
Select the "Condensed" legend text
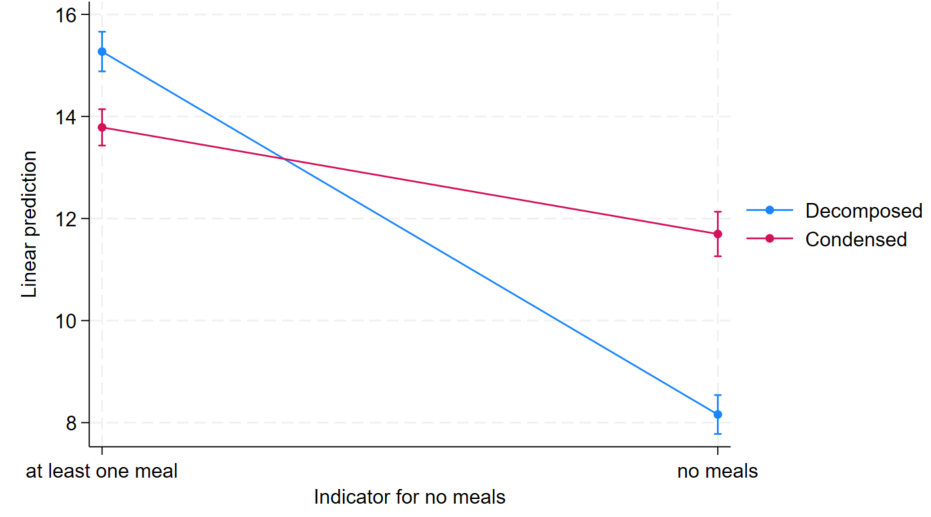(856, 240)
